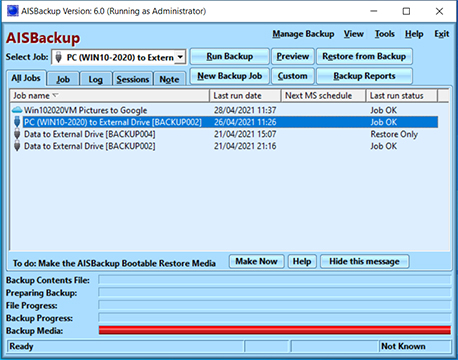This screenshot has height=360, width=458.
Task: Click the 28/04/2021 11:37 date cell
Action: (245, 110)
